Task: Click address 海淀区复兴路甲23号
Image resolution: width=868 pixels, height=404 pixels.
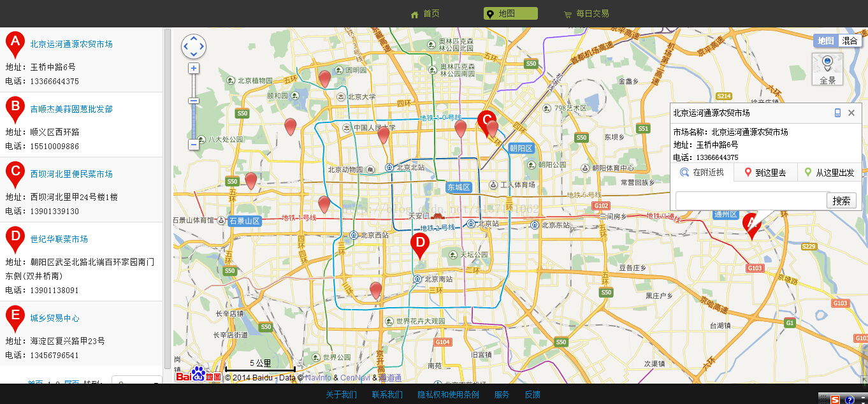Action: point(68,341)
